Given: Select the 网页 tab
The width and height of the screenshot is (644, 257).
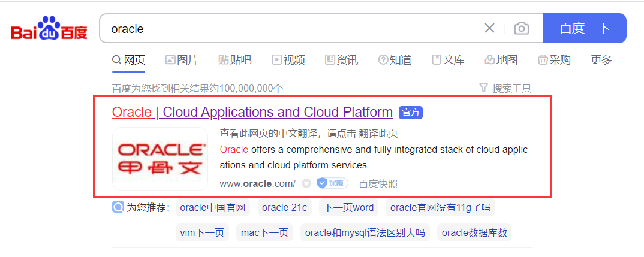Looking at the screenshot, I should 128,60.
